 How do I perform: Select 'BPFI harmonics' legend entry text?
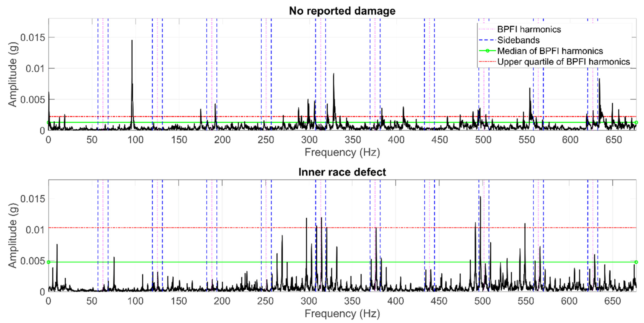[529, 29]
